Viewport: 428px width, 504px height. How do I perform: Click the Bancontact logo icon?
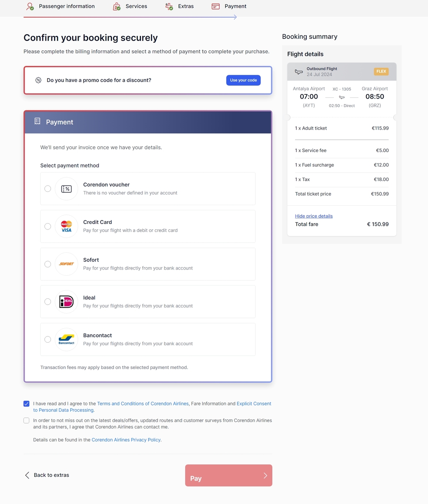pyautogui.click(x=66, y=339)
